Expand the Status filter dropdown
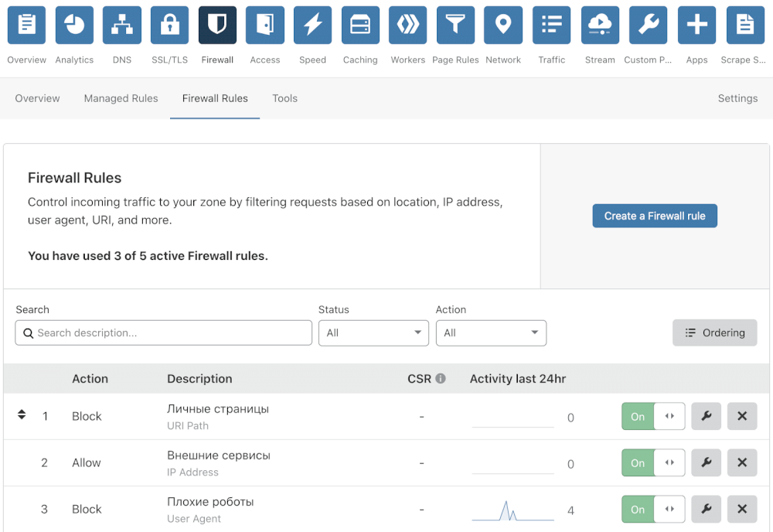 click(373, 332)
